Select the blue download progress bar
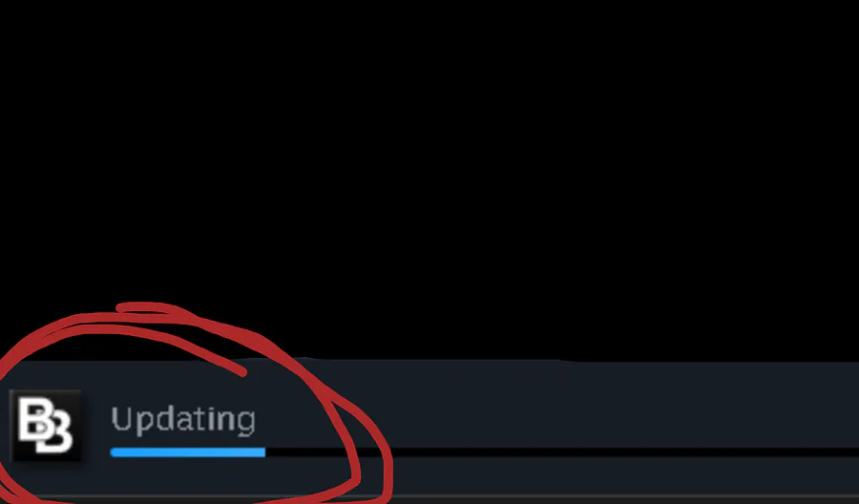This screenshot has height=504, width=859. 188,451
